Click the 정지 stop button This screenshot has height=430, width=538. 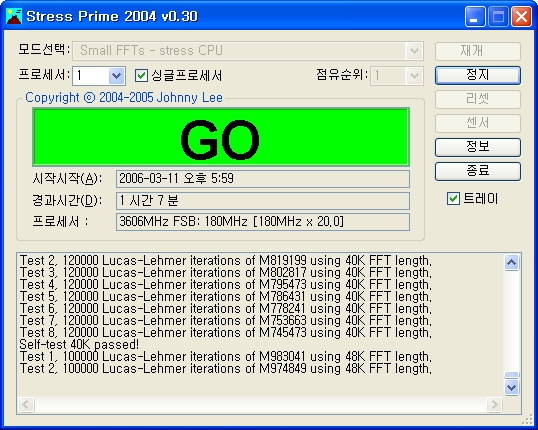[478, 75]
